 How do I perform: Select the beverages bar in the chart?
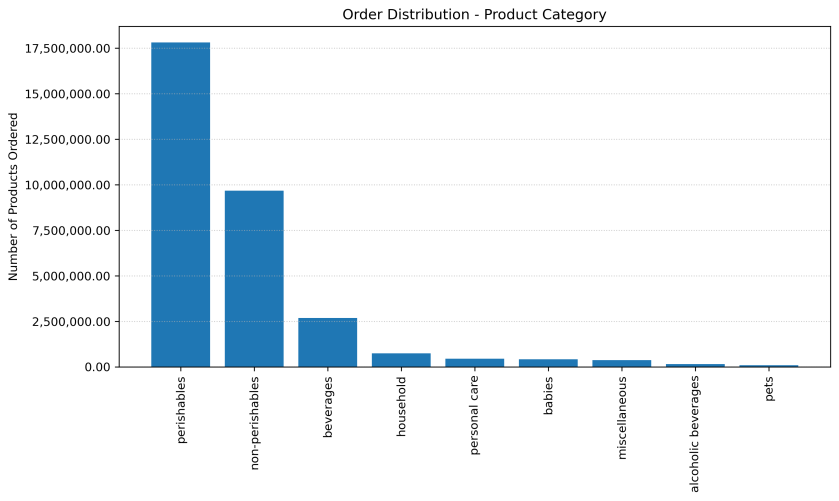click(328, 343)
